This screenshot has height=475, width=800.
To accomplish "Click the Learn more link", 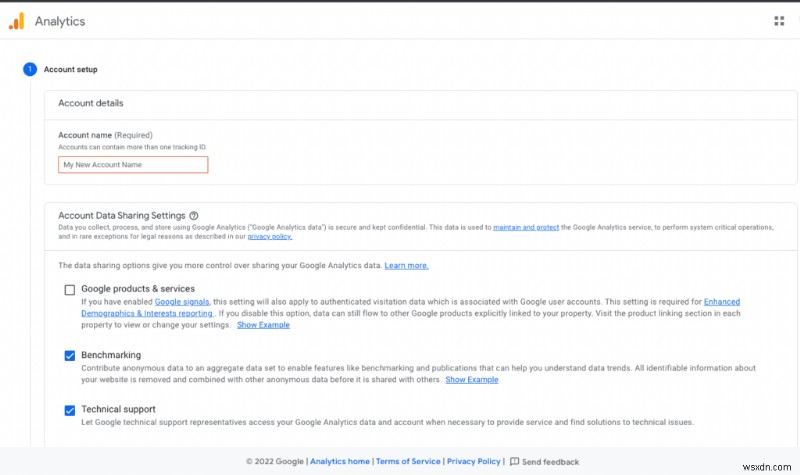I will coord(406,265).
